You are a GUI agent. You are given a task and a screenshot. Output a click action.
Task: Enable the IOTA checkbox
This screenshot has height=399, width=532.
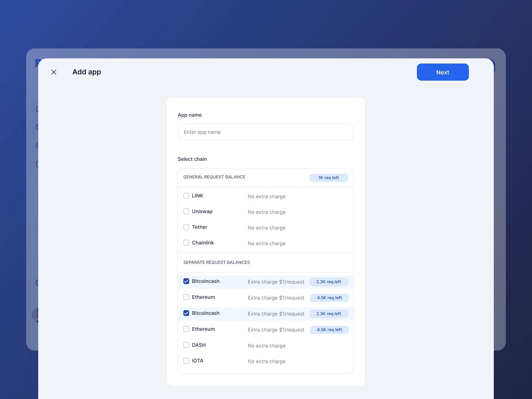186,361
